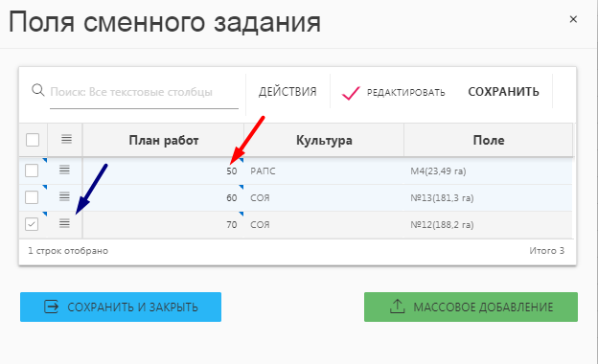Select plan value cell 60
Screen dimensions: 598x364
pyautogui.click(x=163, y=198)
